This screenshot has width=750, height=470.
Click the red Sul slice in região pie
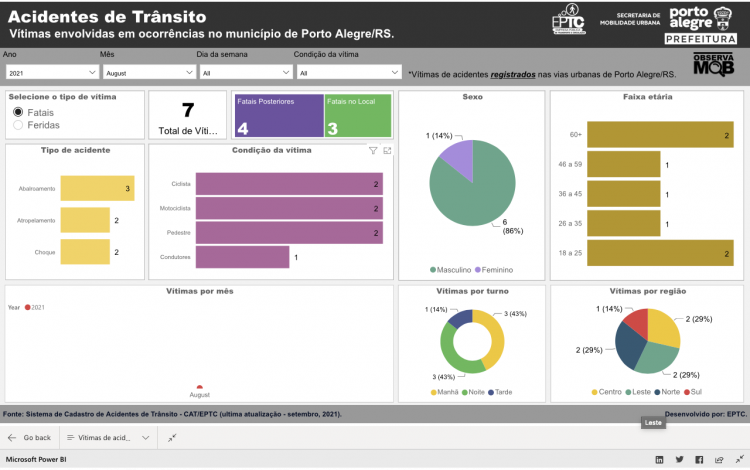[x=638, y=321]
